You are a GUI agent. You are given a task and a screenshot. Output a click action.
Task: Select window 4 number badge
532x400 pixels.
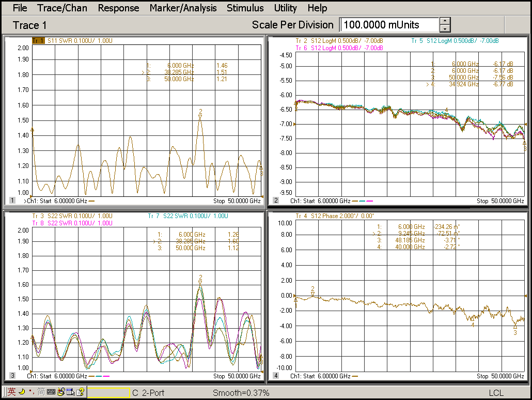pos(276,376)
